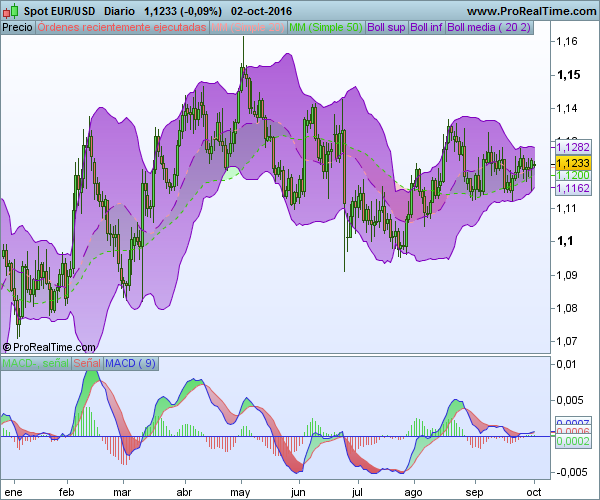
Task: Click the 0,01 MACD axis label
Action: pyautogui.click(x=566, y=364)
